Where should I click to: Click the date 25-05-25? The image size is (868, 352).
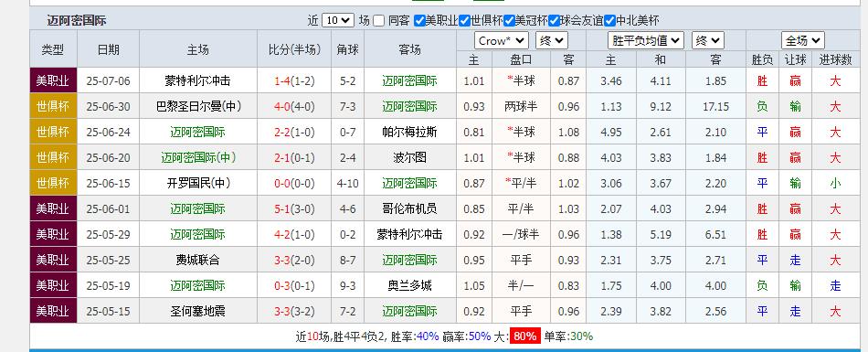pyautogui.click(x=109, y=260)
